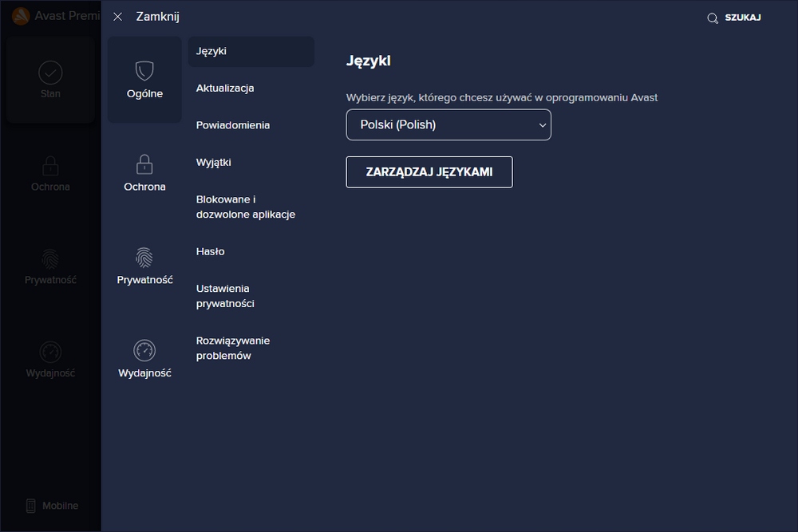Select the Prywatność fingerprint icon in settings
The image size is (798, 532).
point(144,257)
